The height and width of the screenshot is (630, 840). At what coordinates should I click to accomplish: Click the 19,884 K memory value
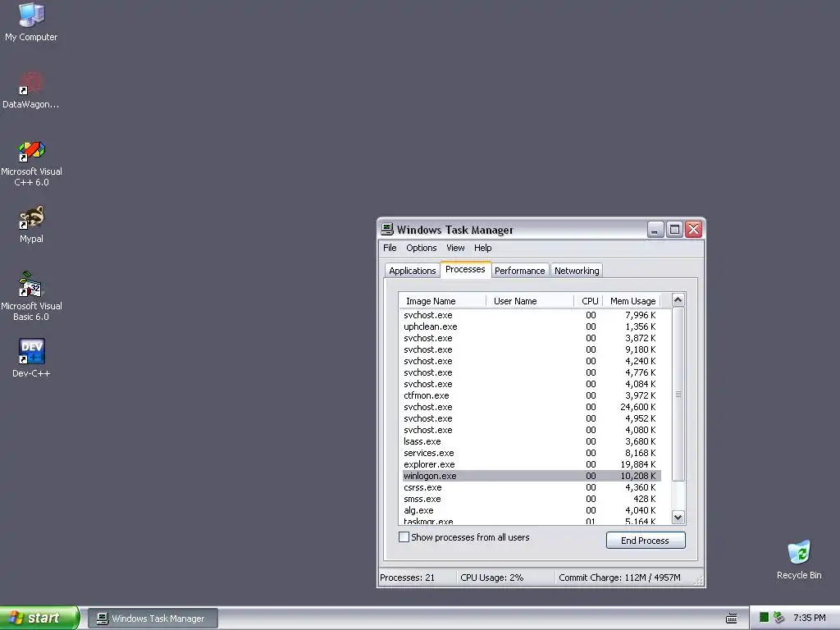coord(638,464)
